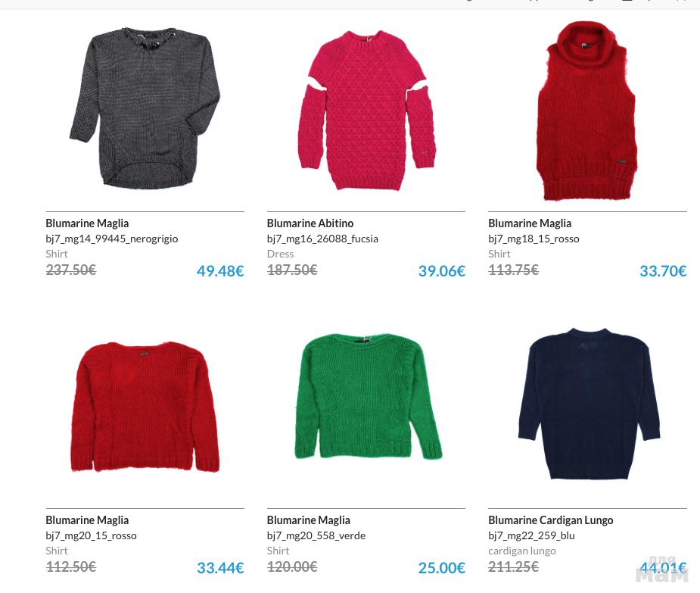Open the green knit sweater image
Viewport: 700px width, 593px height.
[x=368, y=396]
